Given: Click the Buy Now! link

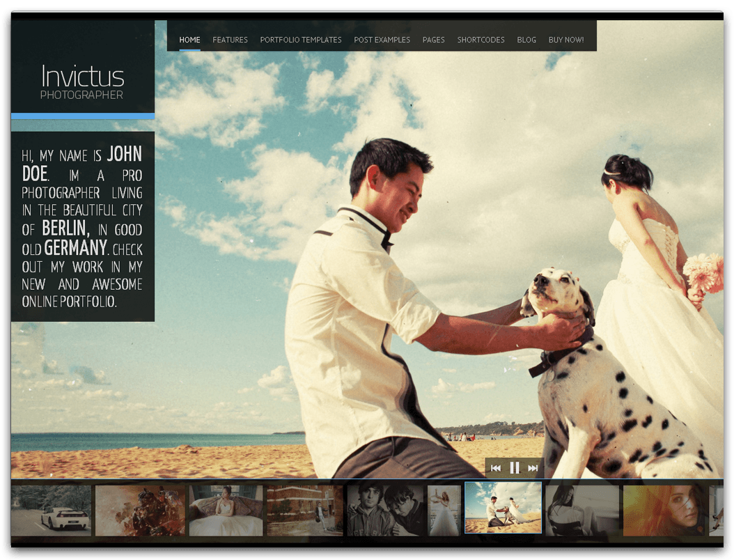Looking at the screenshot, I should tap(566, 40).
